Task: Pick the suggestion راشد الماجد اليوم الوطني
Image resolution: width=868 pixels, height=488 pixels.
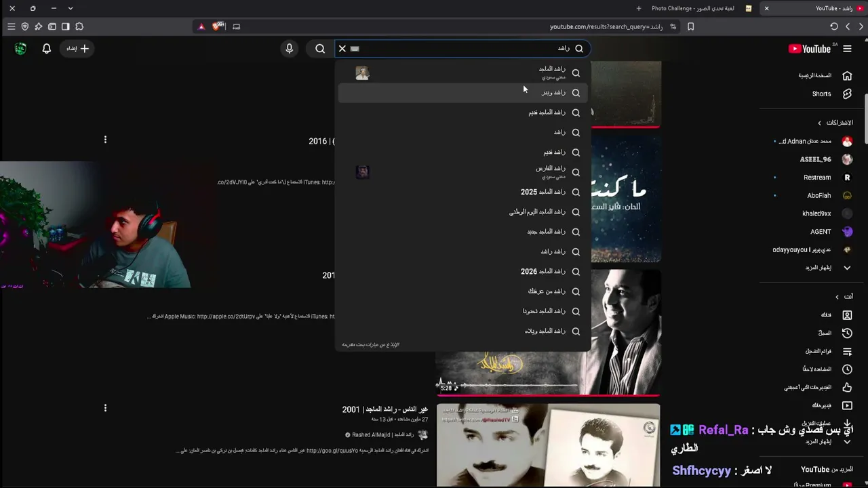Action: coord(465,212)
